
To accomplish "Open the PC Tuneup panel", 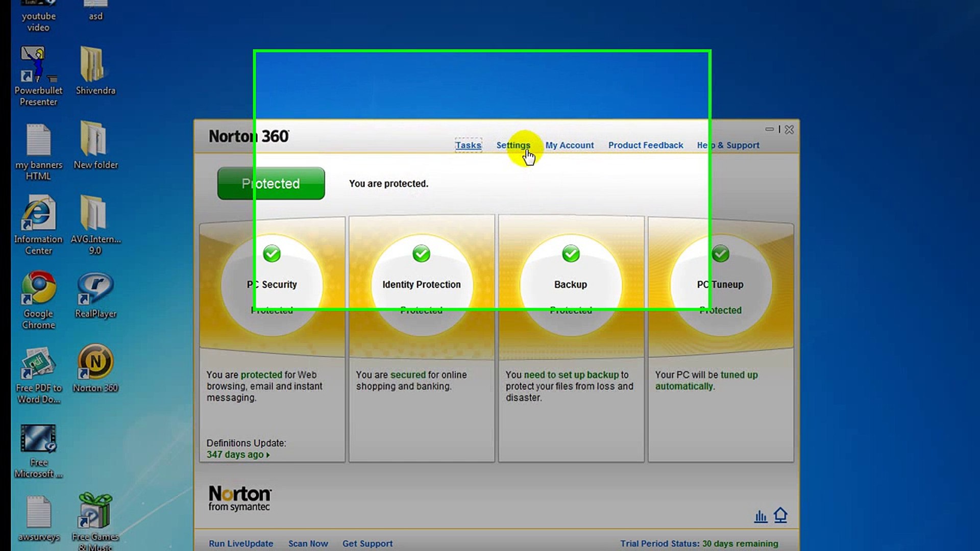I will coord(720,285).
